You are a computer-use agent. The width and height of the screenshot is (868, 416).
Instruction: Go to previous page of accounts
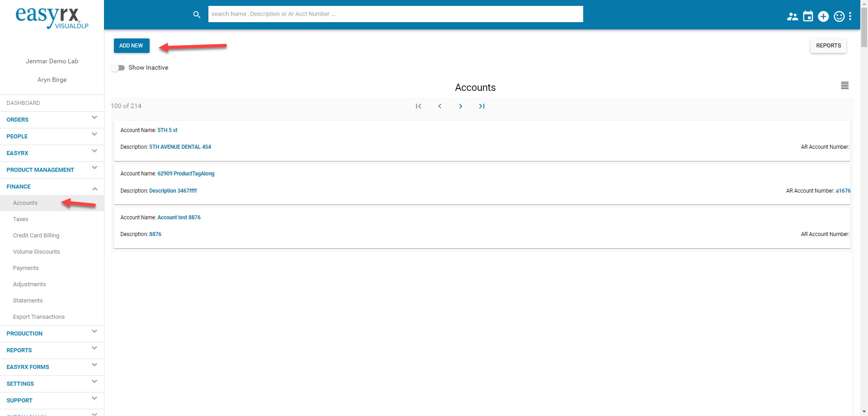(439, 106)
